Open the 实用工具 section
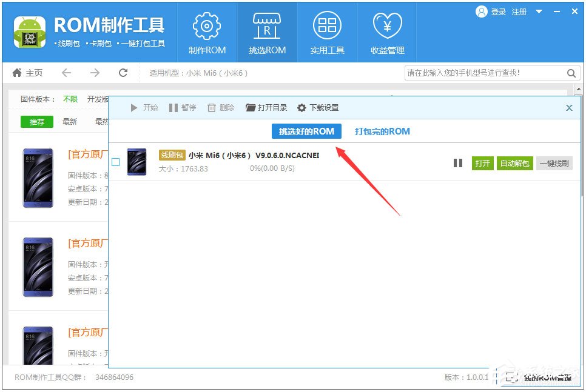 (327, 33)
